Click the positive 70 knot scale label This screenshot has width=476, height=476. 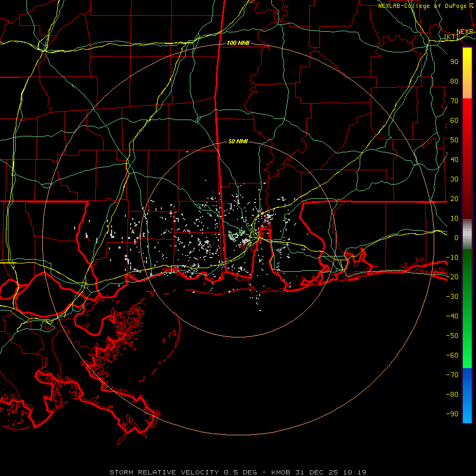pos(454,101)
